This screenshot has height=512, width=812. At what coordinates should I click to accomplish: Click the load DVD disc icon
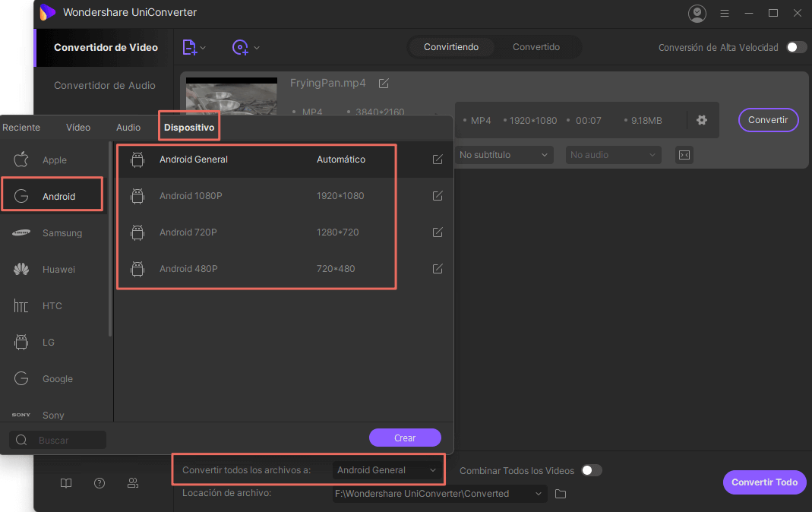pyautogui.click(x=240, y=47)
